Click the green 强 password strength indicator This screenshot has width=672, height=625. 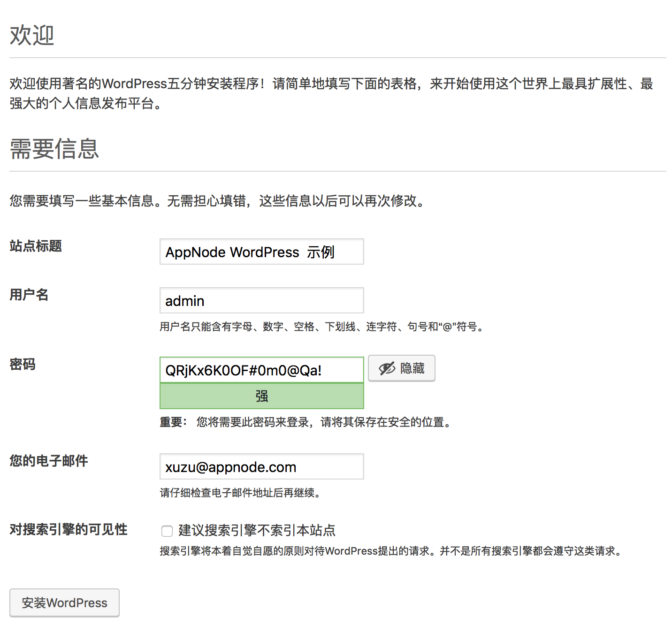[x=261, y=396]
